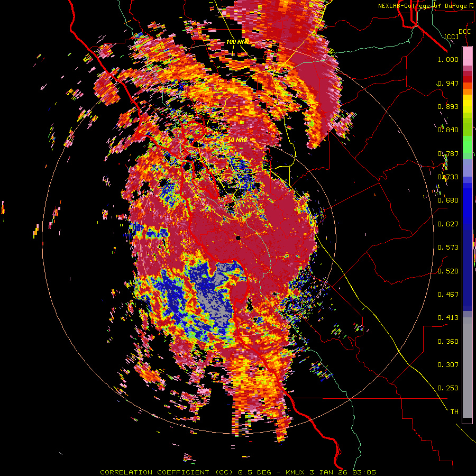This screenshot has width=476, height=476.
Task: Click the Correlation Coefficient caption at the bottom
Action: [238, 472]
